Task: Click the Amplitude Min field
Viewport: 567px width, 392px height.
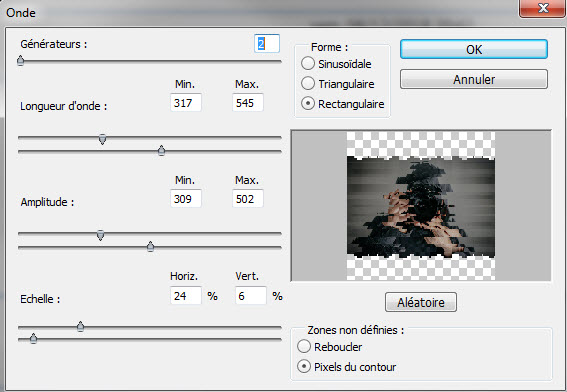Action: 186,199
